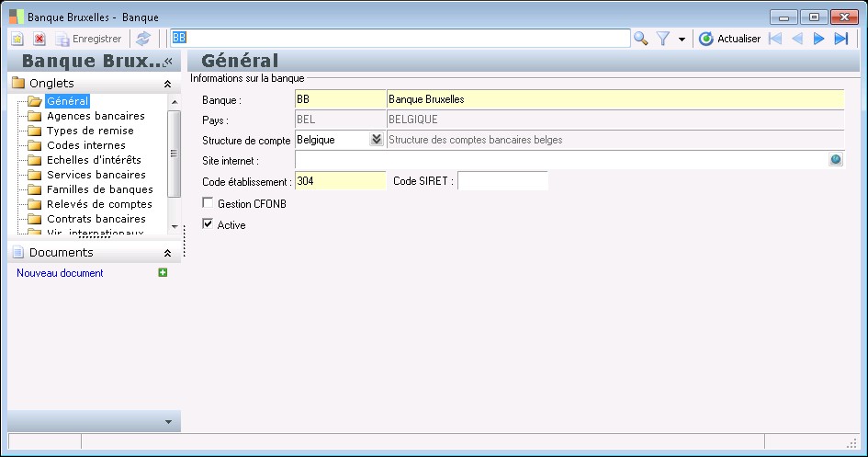
Task: Click the search box containing BB
Action: (400, 38)
